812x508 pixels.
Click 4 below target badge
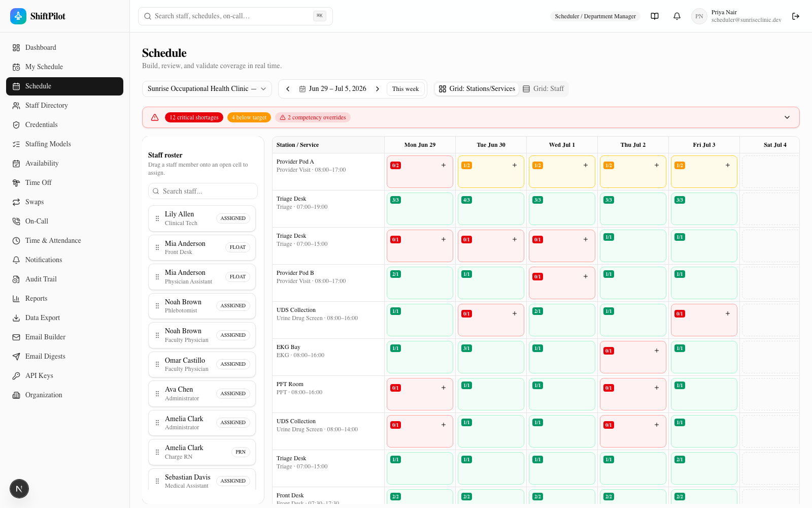pyautogui.click(x=249, y=117)
